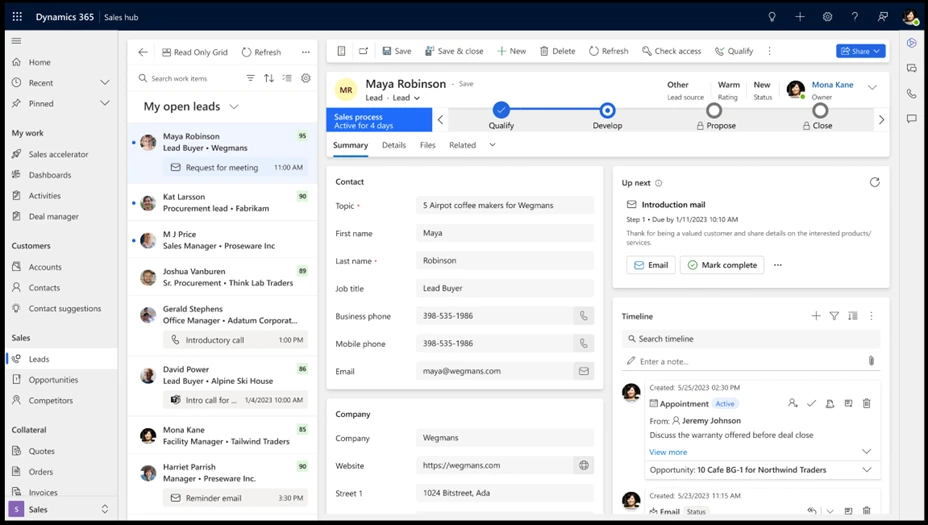Viewport: 928px width, 525px height.
Task: Switch area using Sales selector at bottom
Action: (59, 509)
